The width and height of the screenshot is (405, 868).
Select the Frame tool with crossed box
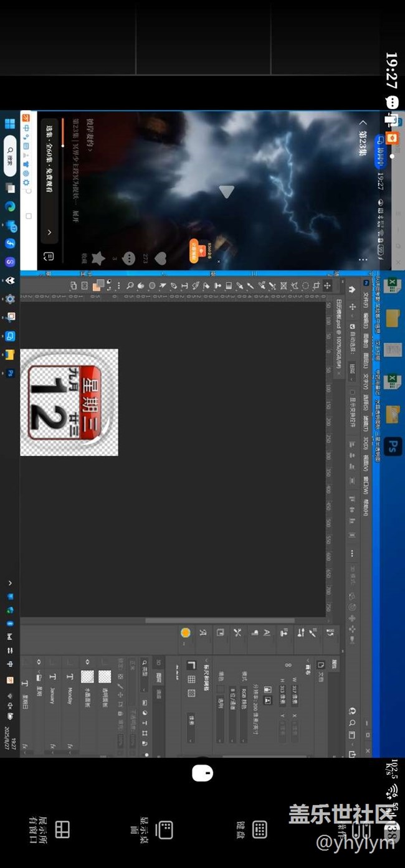point(283,286)
